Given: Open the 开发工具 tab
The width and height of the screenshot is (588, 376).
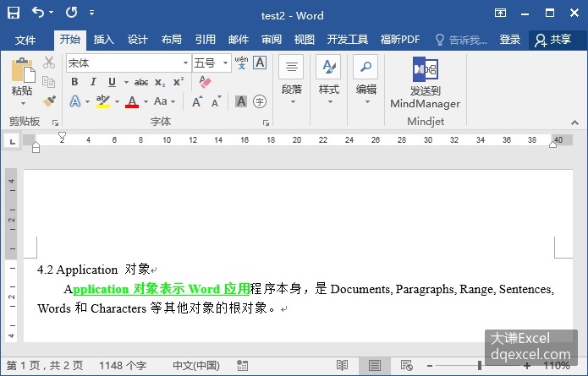Looking at the screenshot, I should tap(347, 40).
